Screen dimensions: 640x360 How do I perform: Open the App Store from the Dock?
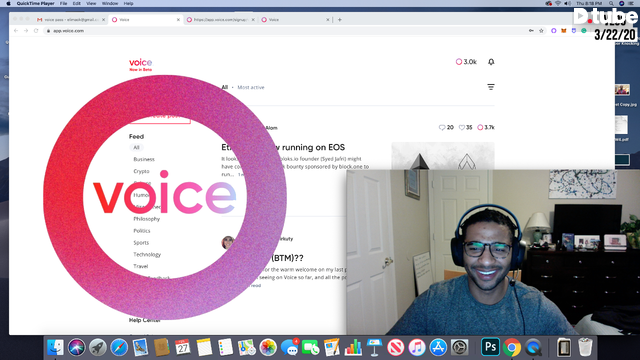click(438, 348)
